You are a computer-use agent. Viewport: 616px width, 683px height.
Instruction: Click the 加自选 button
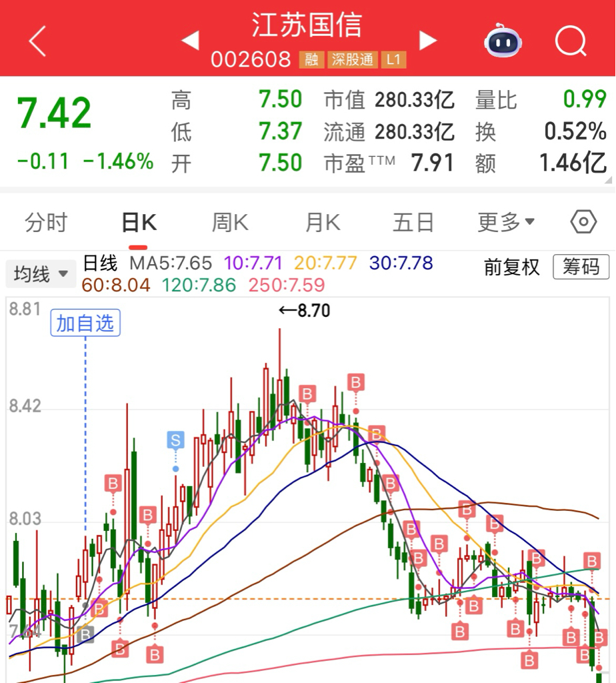(85, 323)
